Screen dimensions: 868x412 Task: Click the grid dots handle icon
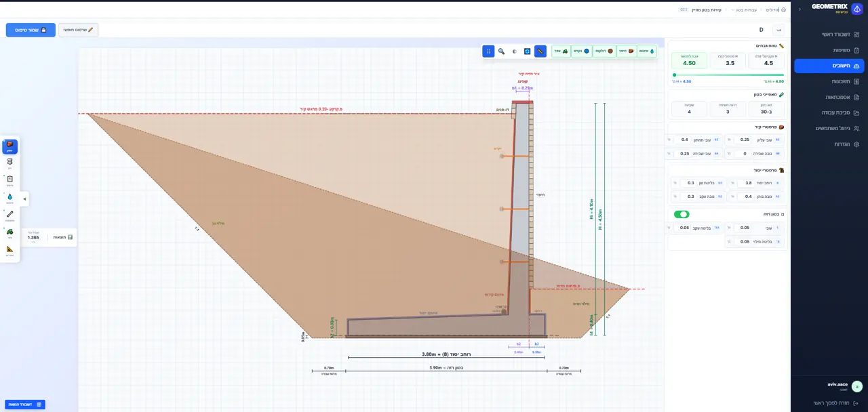[488, 51]
